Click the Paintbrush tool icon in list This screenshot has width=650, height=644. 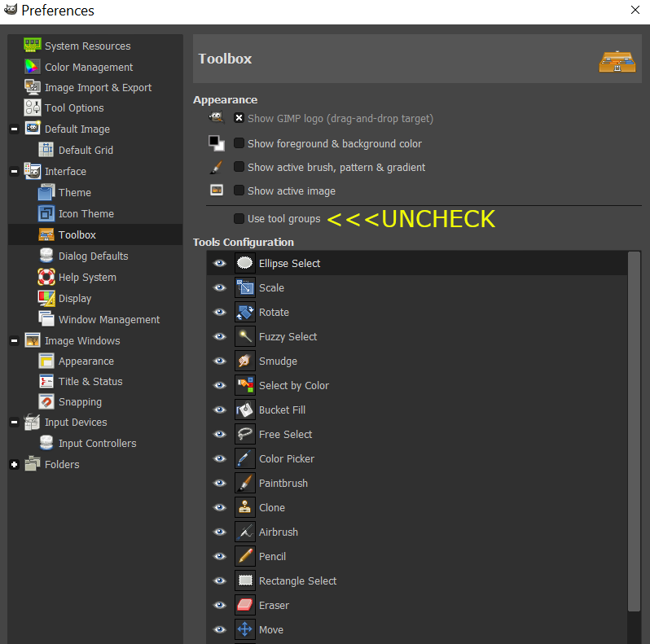[245, 483]
